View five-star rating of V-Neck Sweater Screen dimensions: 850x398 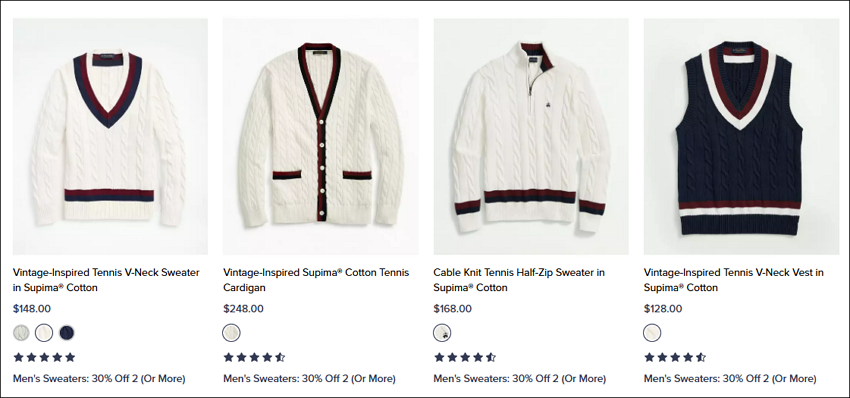[x=44, y=357]
